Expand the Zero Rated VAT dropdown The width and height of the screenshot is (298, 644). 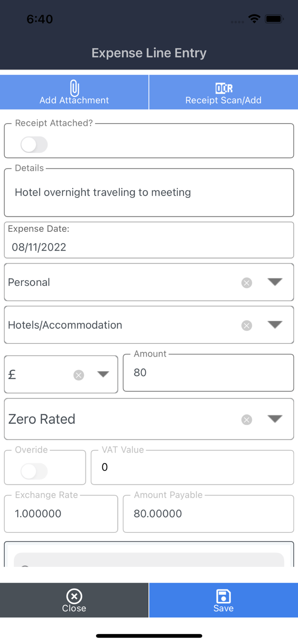coord(275,419)
